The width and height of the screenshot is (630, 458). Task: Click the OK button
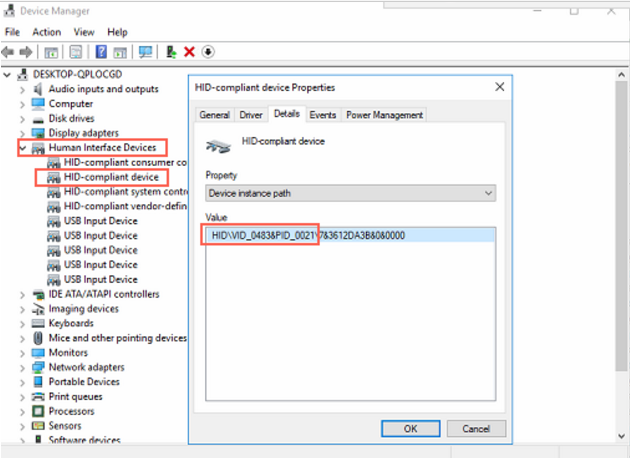(x=410, y=428)
